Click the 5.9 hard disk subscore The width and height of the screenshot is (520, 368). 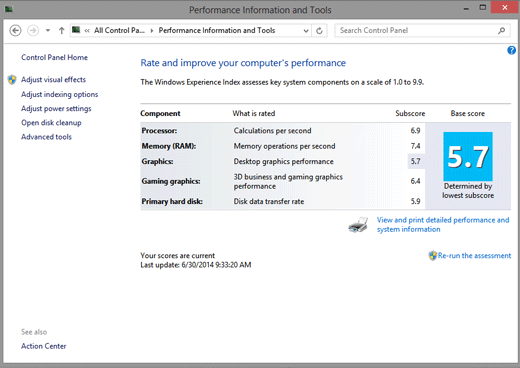[415, 201]
